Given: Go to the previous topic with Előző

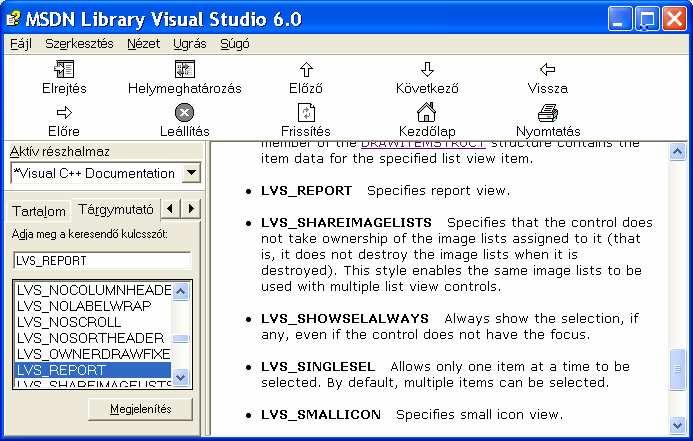Looking at the screenshot, I should tap(306, 69).
